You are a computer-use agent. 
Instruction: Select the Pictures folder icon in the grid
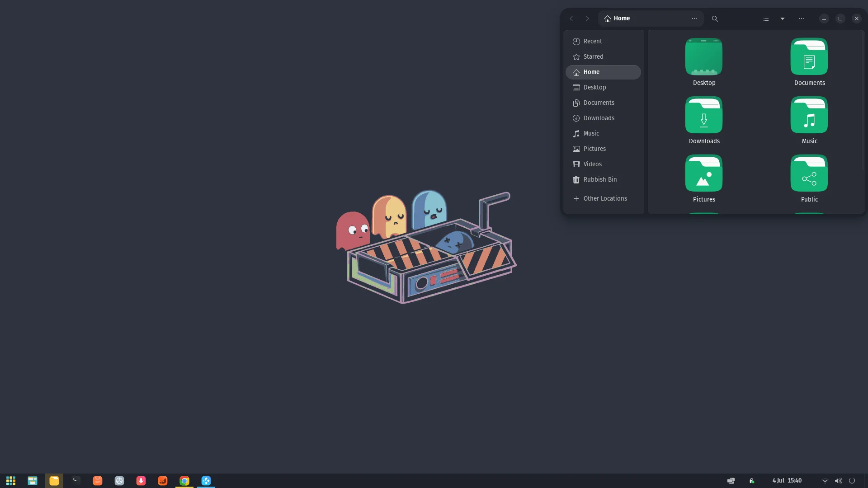pos(704,173)
